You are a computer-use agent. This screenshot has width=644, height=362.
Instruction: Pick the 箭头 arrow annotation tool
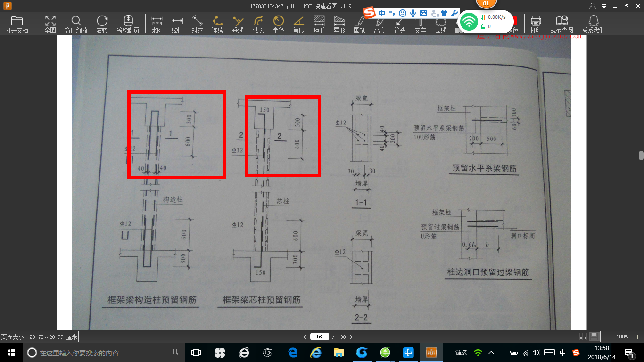point(400,26)
